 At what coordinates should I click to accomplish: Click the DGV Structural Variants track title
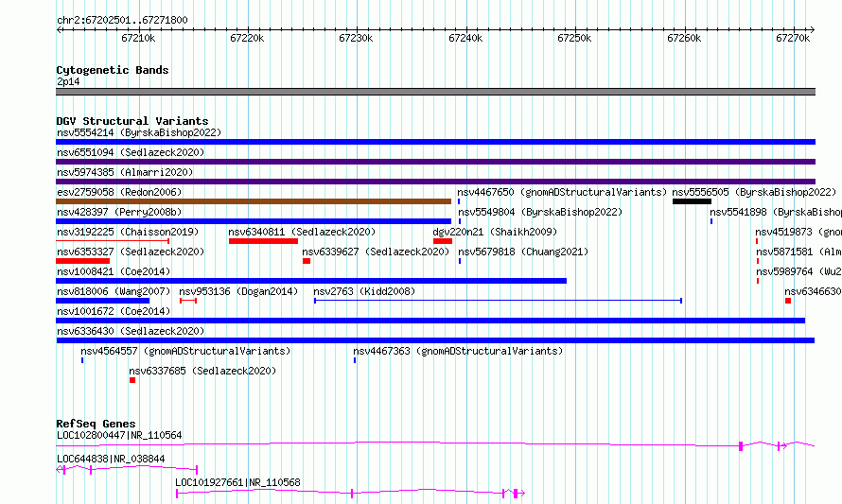tap(132, 121)
